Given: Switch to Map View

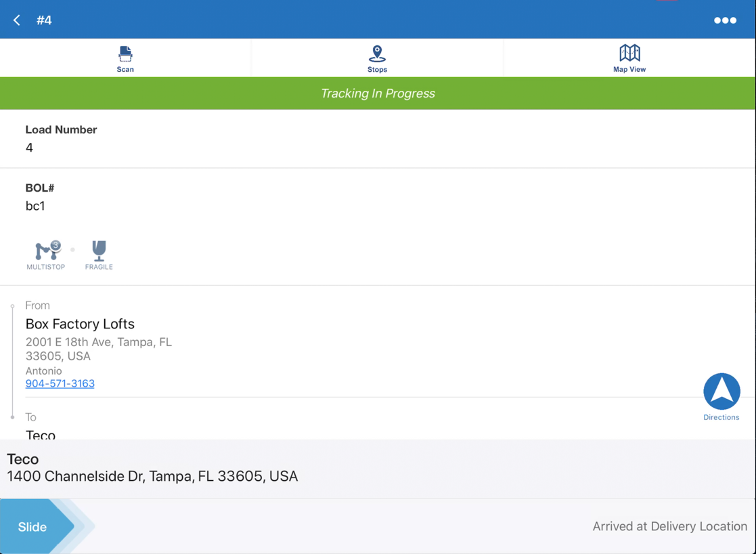Looking at the screenshot, I should 629,58.
